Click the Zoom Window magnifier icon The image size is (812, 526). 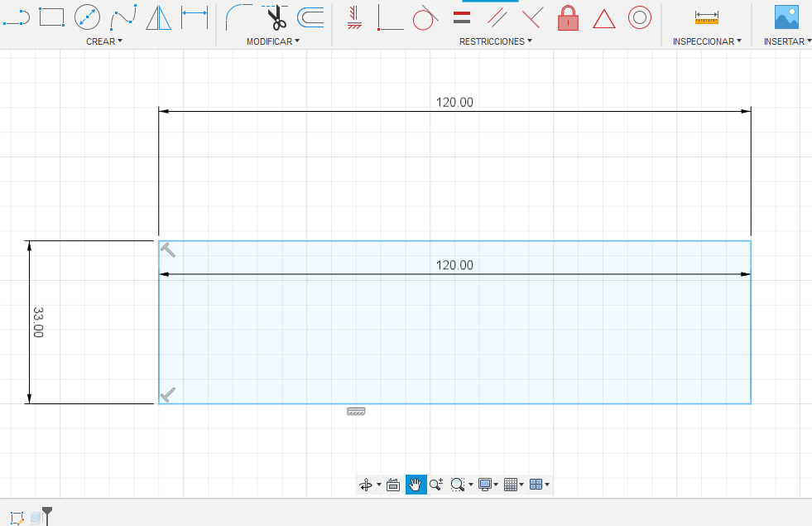457,485
